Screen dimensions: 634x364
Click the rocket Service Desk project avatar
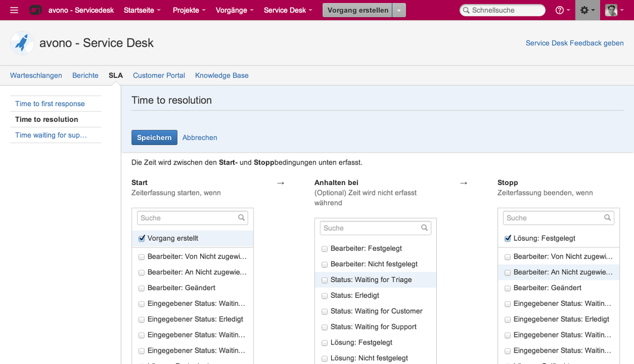click(x=22, y=43)
